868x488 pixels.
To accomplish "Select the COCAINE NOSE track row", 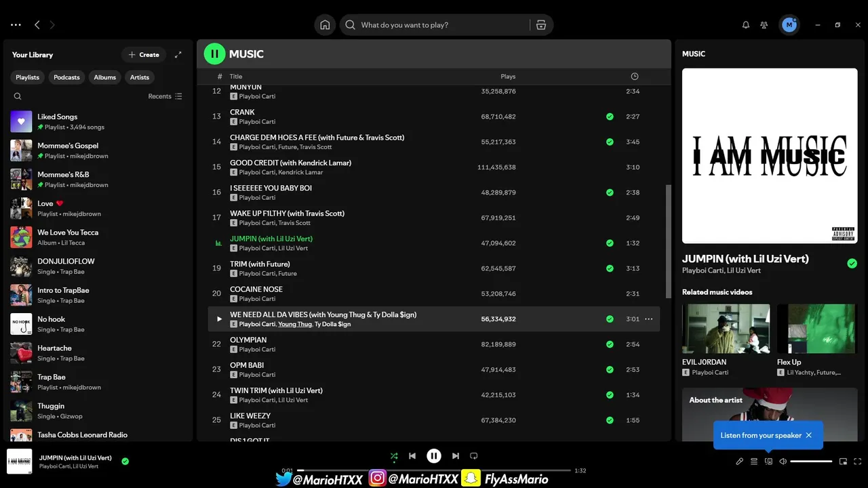I will [x=434, y=293].
